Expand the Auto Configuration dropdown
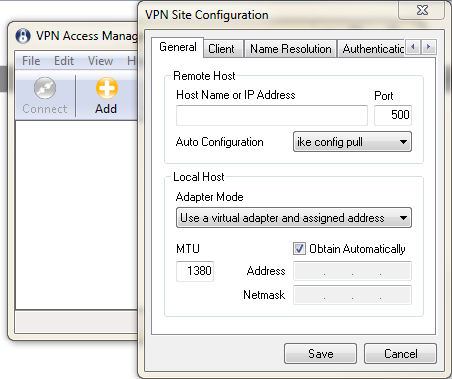 point(352,142)
